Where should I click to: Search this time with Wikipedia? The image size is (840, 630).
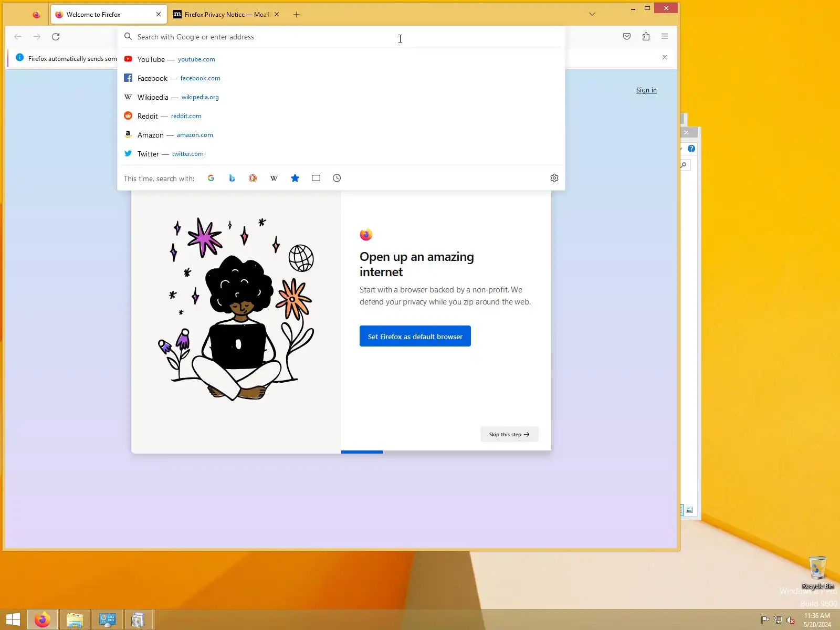274,178
